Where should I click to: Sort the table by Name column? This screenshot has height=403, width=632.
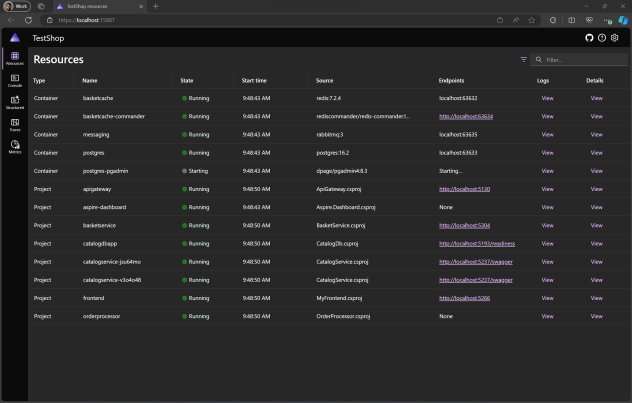[90, 80]
